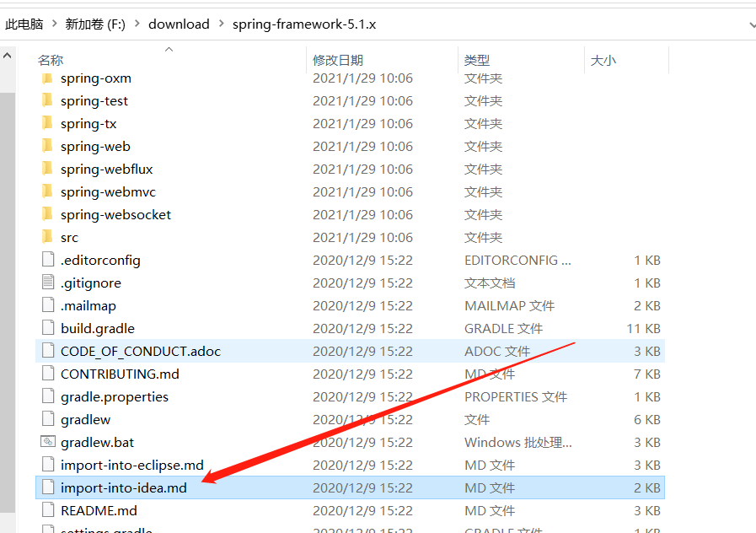Viewport: 756px width, 533px height.
Task: Select the file name CODE_OF_CONDUCT.adoc
Action: click(141, 351)
